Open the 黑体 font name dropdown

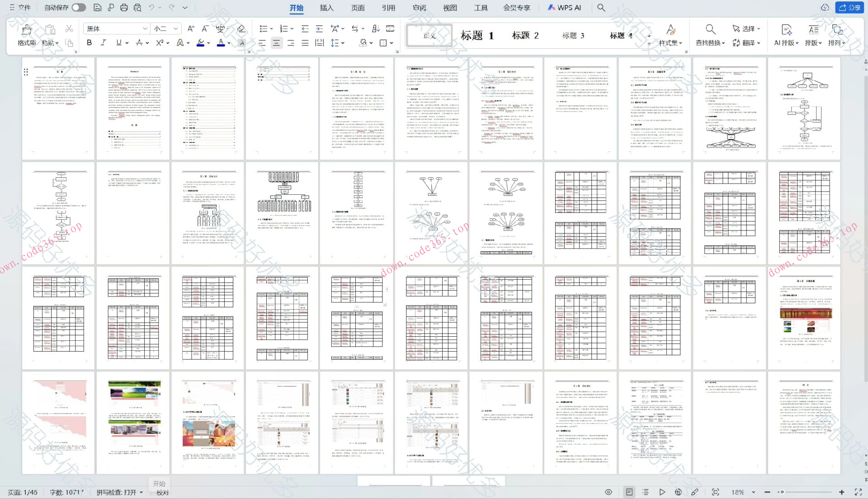145,28
